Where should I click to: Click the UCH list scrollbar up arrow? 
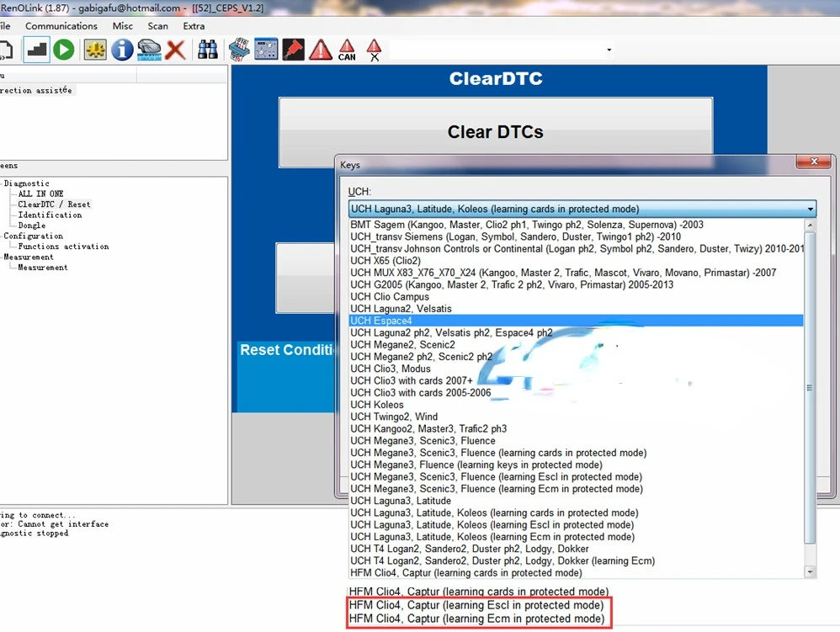810,225
